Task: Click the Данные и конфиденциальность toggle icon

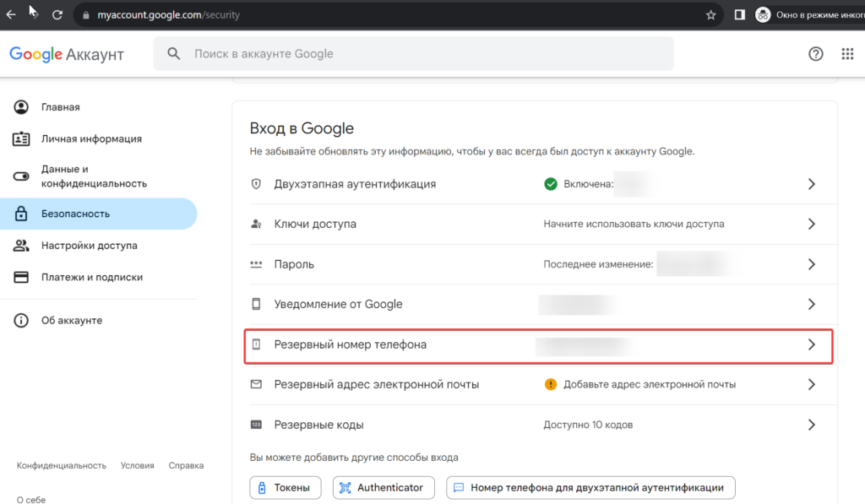Action: point(21,176)
